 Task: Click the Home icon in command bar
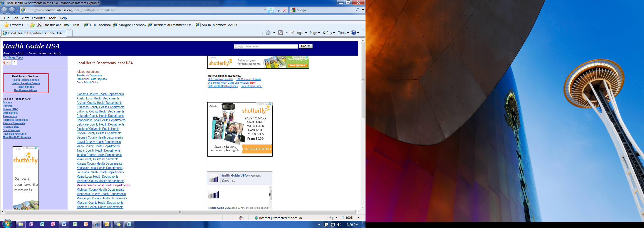[268, 33]
